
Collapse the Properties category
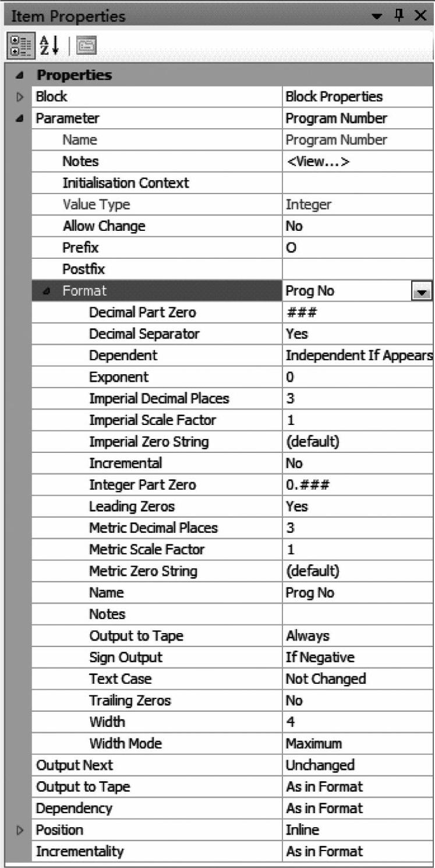pos(18,76)
